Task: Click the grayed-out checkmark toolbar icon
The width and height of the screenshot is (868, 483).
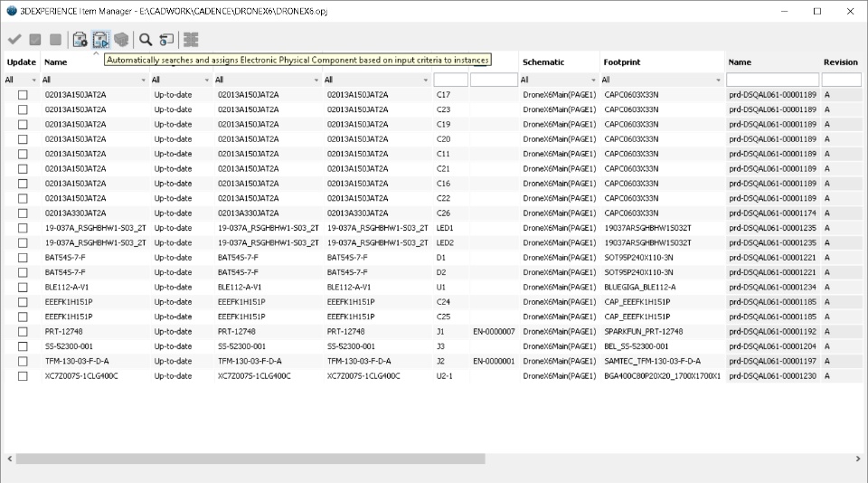Action: point(14,39)
